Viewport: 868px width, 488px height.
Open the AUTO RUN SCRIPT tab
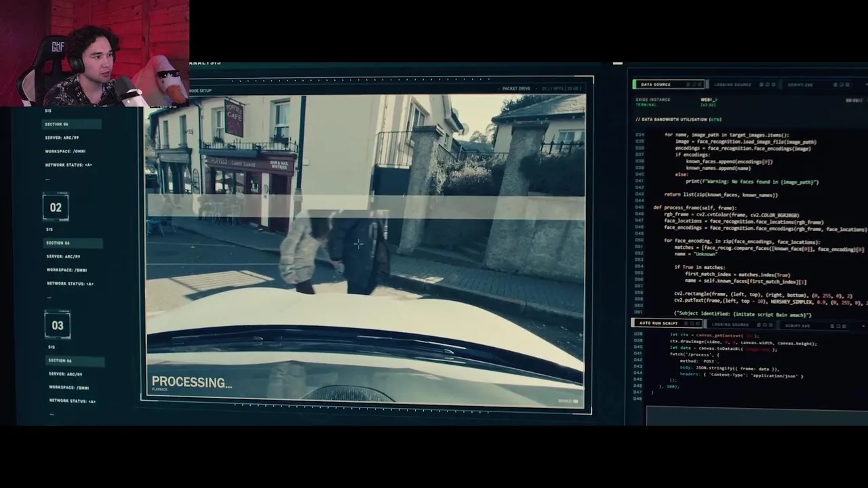click(668, 323)
